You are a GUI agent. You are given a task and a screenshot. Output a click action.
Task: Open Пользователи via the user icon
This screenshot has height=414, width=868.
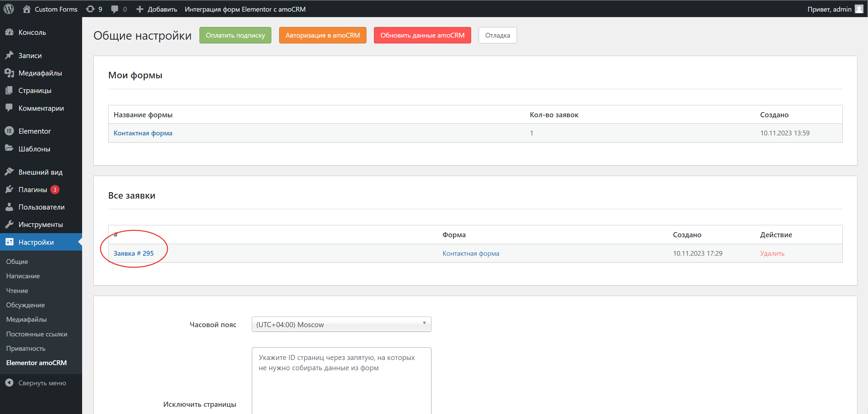(x=9, y=207)
